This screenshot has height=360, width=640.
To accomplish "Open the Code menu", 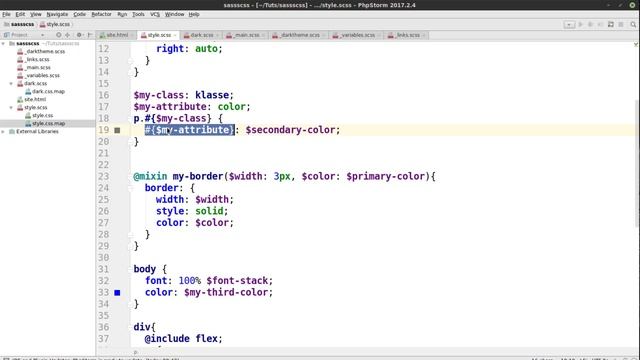I will [80, 14].
